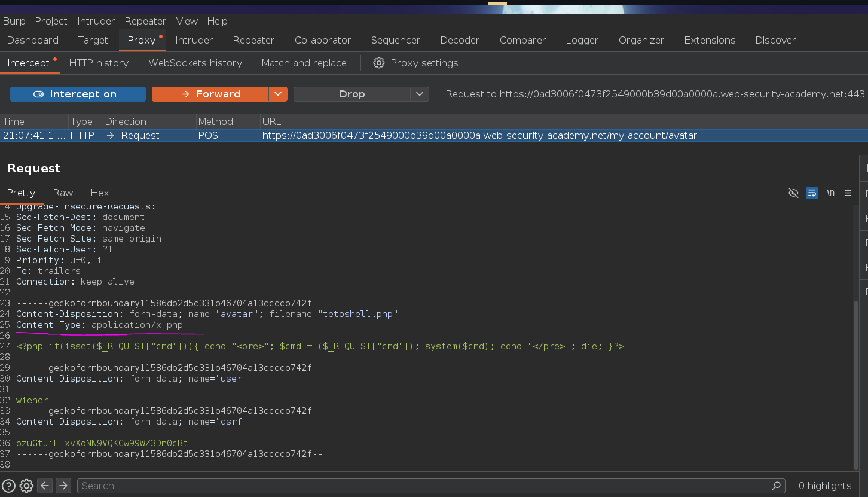Go to the Repeater tool tab
868x497 pixels.
[x=253, y=40]
